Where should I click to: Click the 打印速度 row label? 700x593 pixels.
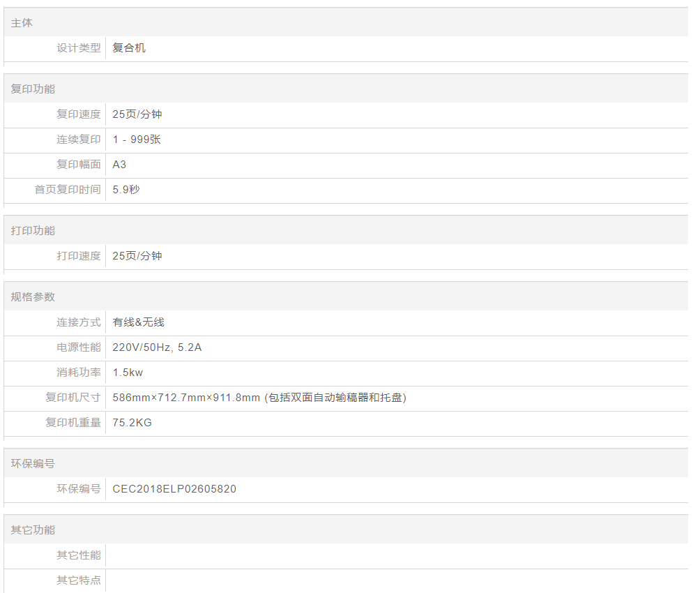click(x=79, y=256)
